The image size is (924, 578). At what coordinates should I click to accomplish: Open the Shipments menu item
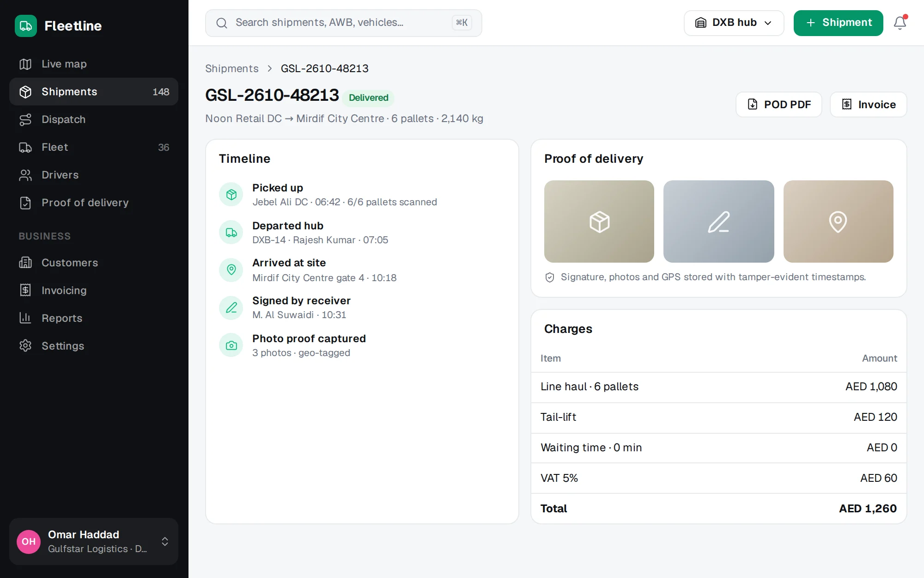click(x=94, y=92)
